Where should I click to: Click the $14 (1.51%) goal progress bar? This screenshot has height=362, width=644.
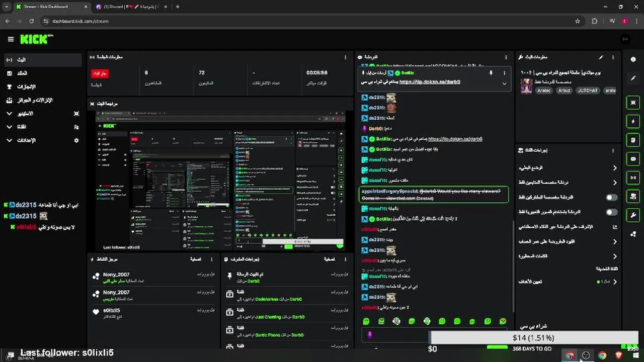[x=533, y=338]
